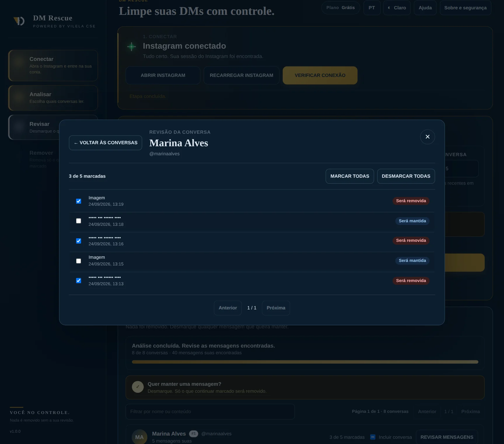504x444 pixels.
Task: Open the Remover step in sidebar
Action: [34, 159]
